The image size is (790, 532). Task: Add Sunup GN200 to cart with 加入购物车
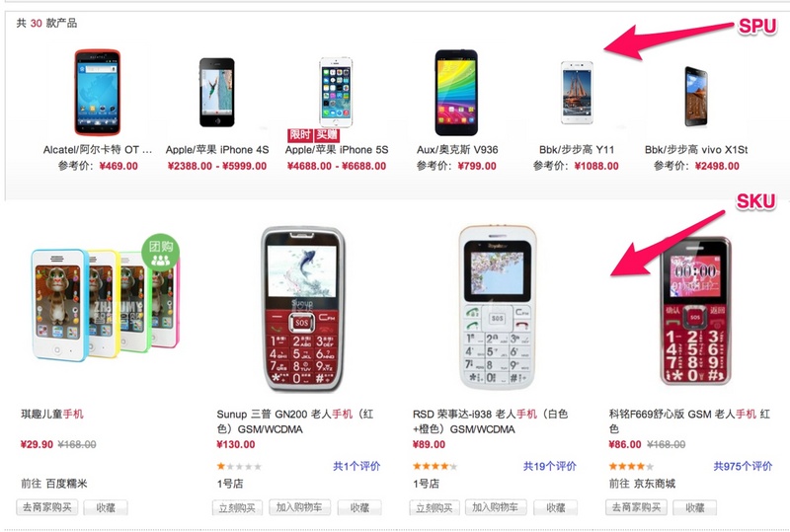299,507
